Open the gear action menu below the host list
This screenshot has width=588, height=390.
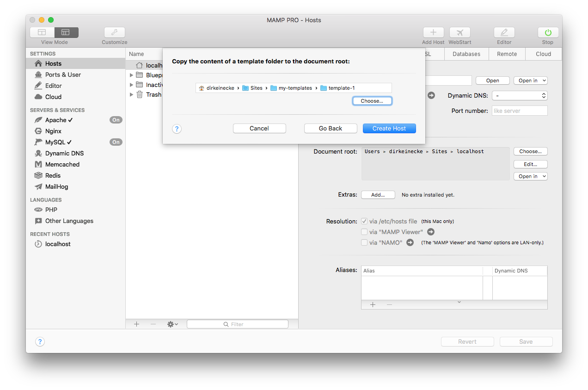(x=171, y=324)
